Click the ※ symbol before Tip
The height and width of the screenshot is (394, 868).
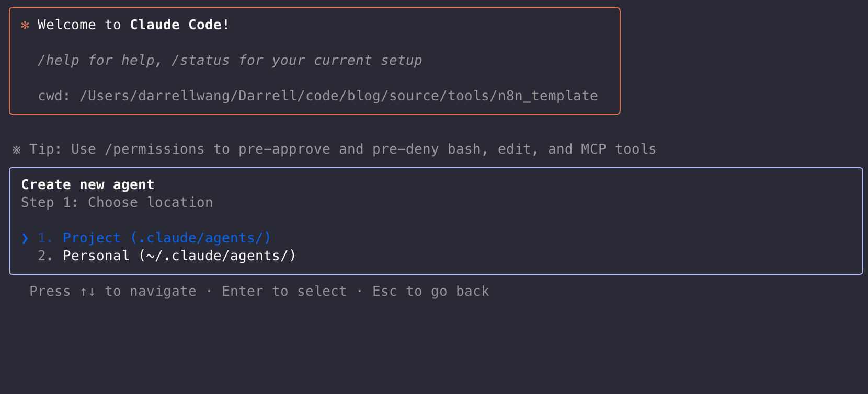(x=17, y=150)
